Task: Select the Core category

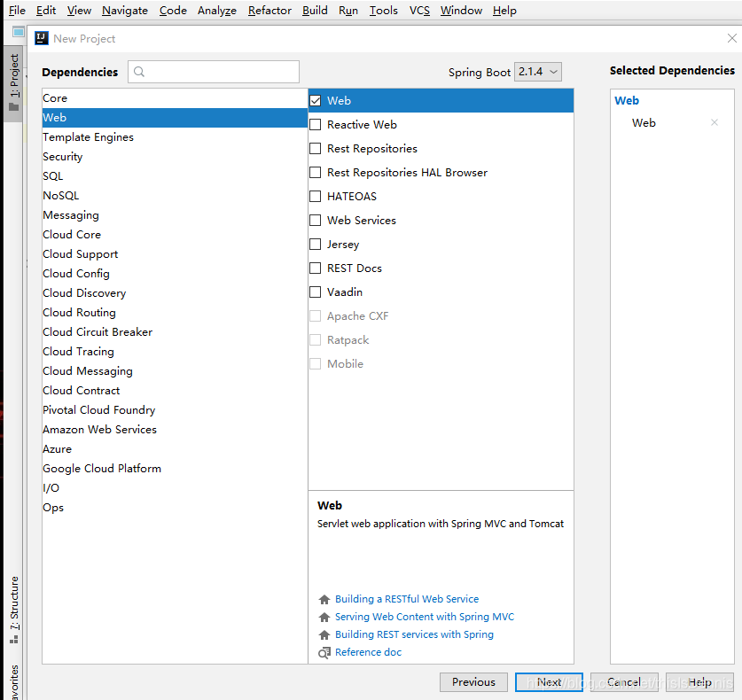Action: tap(175, 98)
